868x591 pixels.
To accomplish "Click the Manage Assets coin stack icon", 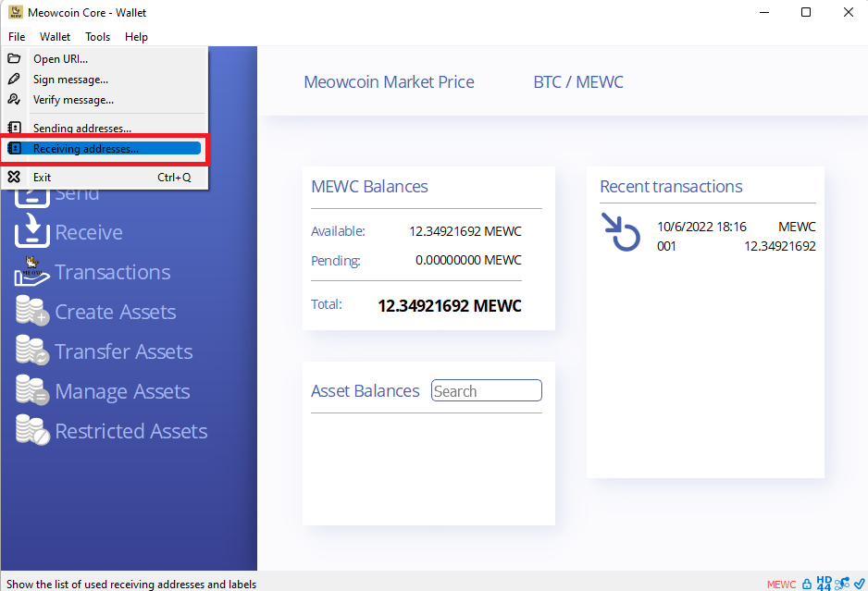I will click(32, 389).
